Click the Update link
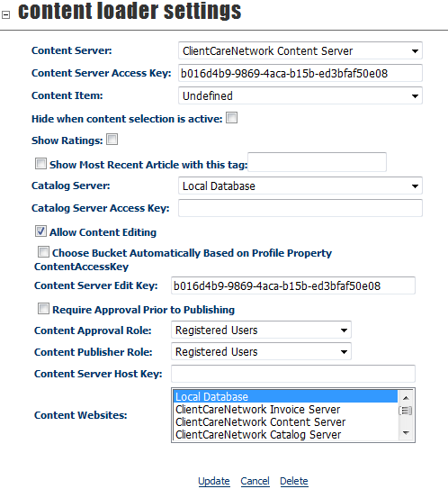 click(214, 481)
